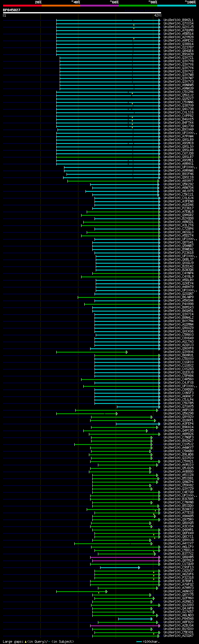Select hit label UniRef100_A7EWL8
This screenshot has width=199, height=644.
click(x=178, y=211)
